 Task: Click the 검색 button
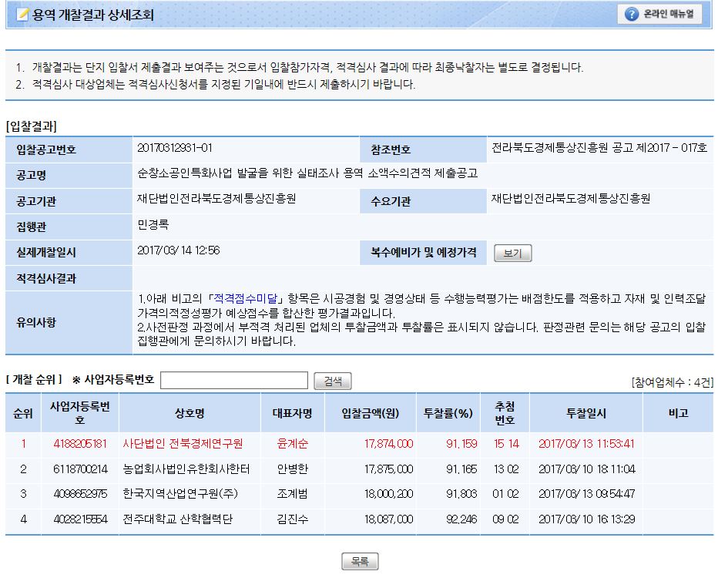click(332, 381)
